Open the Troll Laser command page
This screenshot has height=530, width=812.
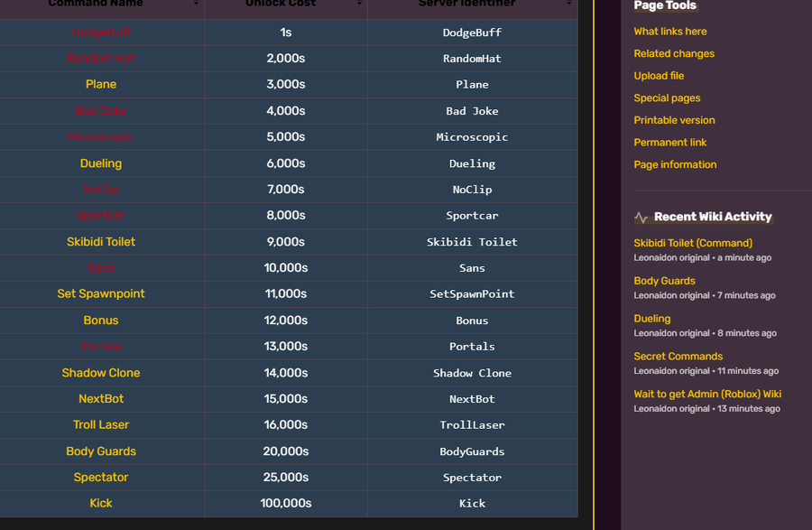pyautogui.click(x=101, y=424)
